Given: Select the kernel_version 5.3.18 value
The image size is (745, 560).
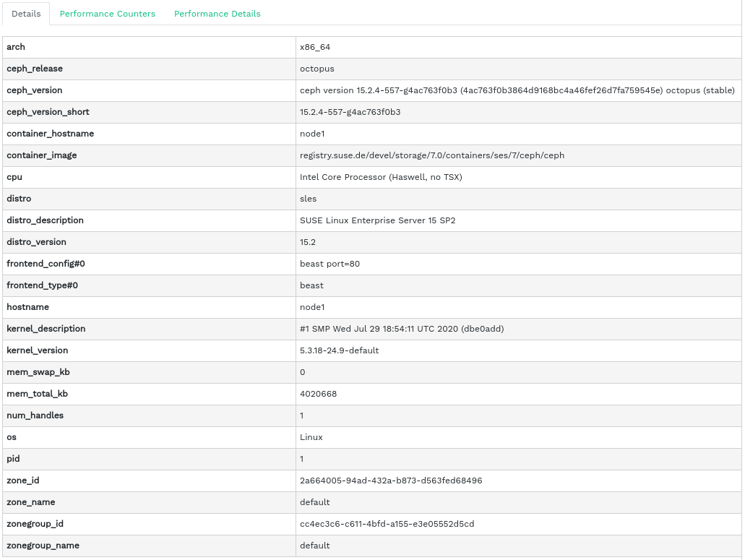Looking at the screenshot, I should point(339,350).
